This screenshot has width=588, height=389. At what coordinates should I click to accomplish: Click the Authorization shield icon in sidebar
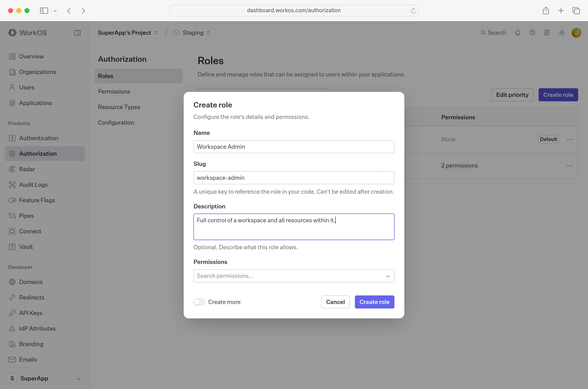pyautogui.click(x=12, y=154)
